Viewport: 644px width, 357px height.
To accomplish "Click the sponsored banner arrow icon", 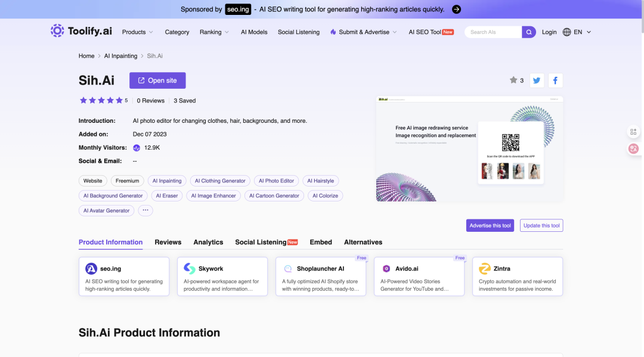I will (x=456, y=10).
